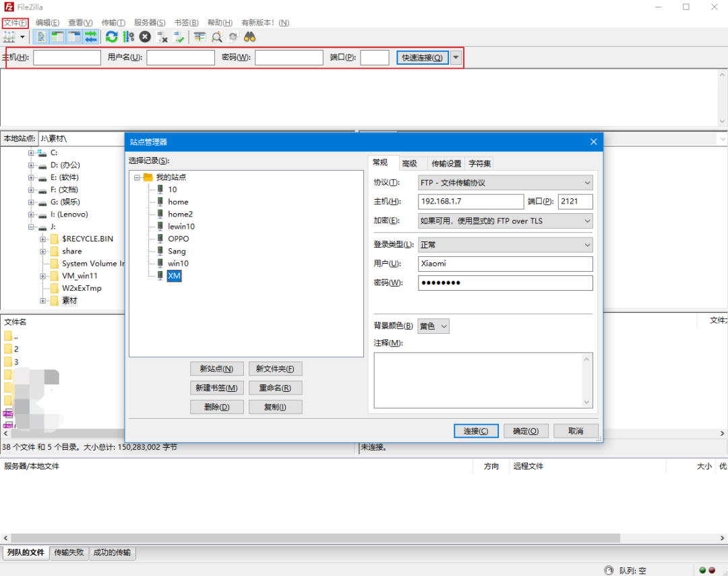Expand the D: (办公) drive node
The width and height of the screenshot is (728, 576).
pyautogui.click(x=30, y=165)
